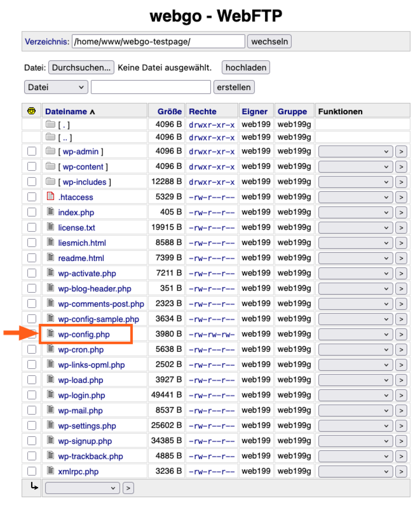Open the Datei type dropdown

pyautogui.click(x=56, y=87)
